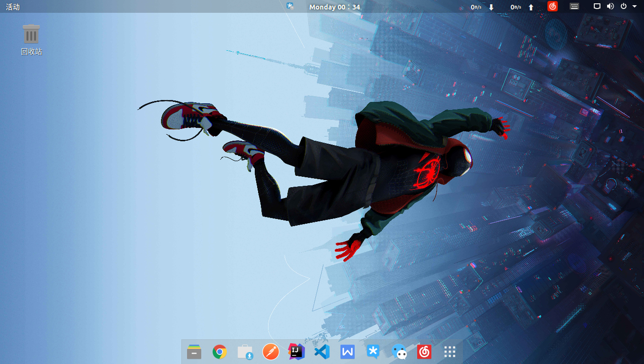Viewport: 644px width, 364px height.
Task: Launch the WeChat chat bubbles dock icon
Action: click(399, 352)
